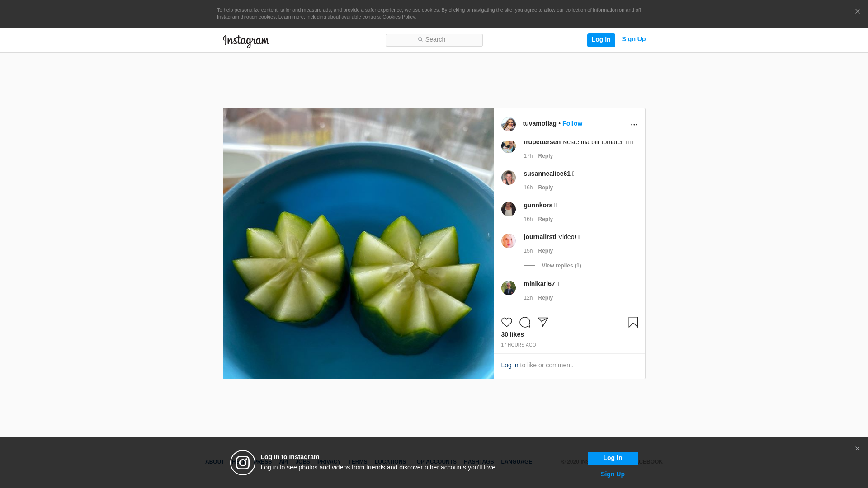Open tuvamoflag's profile avatar

tap(508, 124)
